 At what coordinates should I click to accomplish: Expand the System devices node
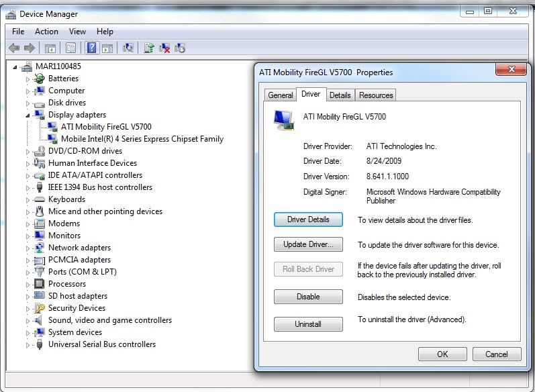[28, 333]
